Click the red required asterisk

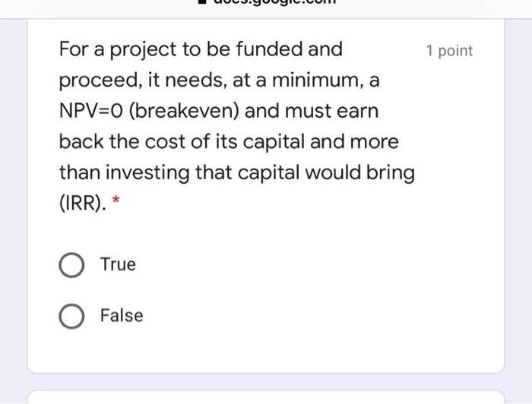click(x=116, y=199)
